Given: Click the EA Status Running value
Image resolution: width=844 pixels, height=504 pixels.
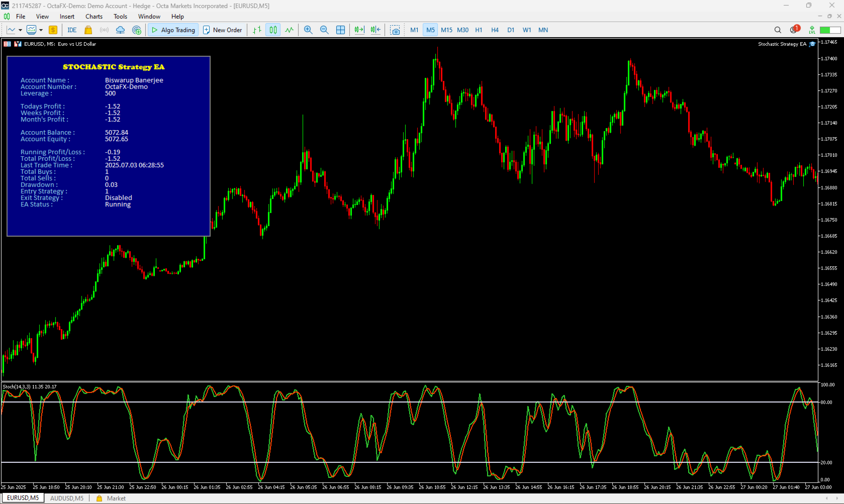Looking at the screenshot, I should click(x=118, y=205).
